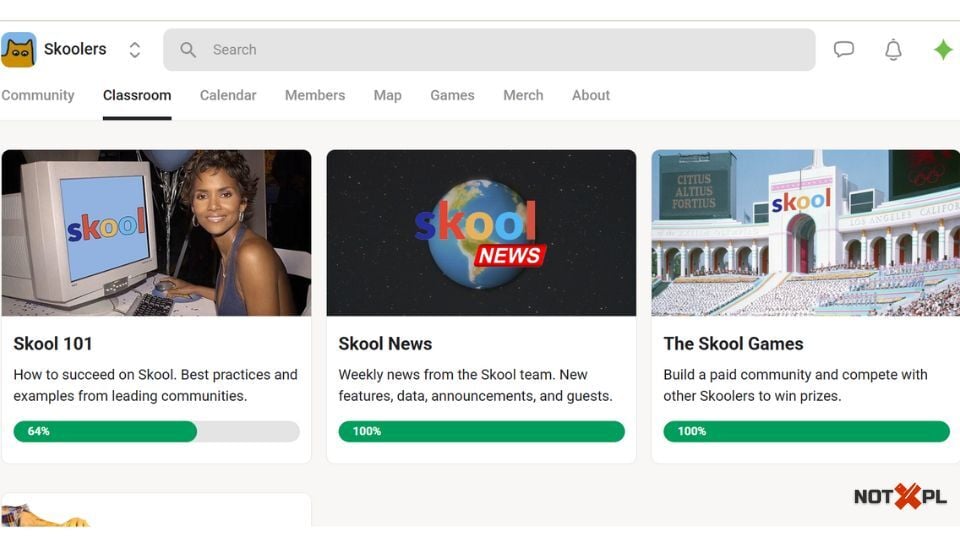
Task: Click The Skool Games course title
Action: pyautogui.click(x=733, y=343)
